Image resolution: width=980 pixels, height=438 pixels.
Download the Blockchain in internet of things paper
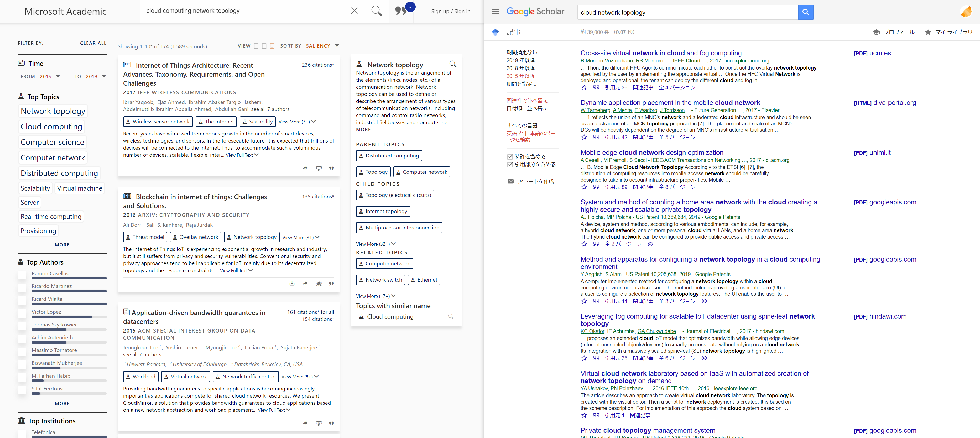pos(292,283)
